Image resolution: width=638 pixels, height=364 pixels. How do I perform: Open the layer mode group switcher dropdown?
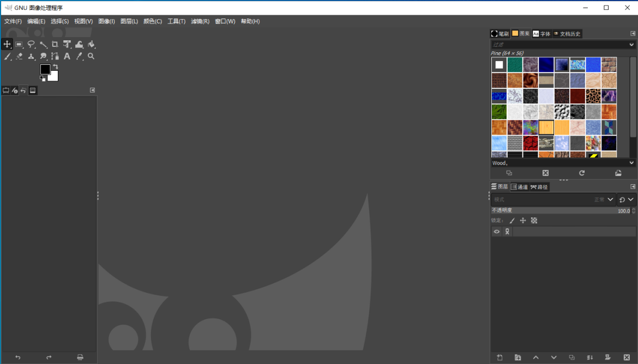(x=626, y=199)
